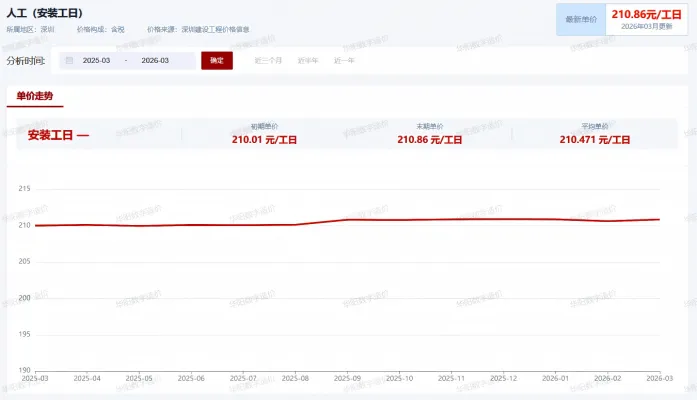
Task: Select 近一年 quick range
Action: click(344, 60)
